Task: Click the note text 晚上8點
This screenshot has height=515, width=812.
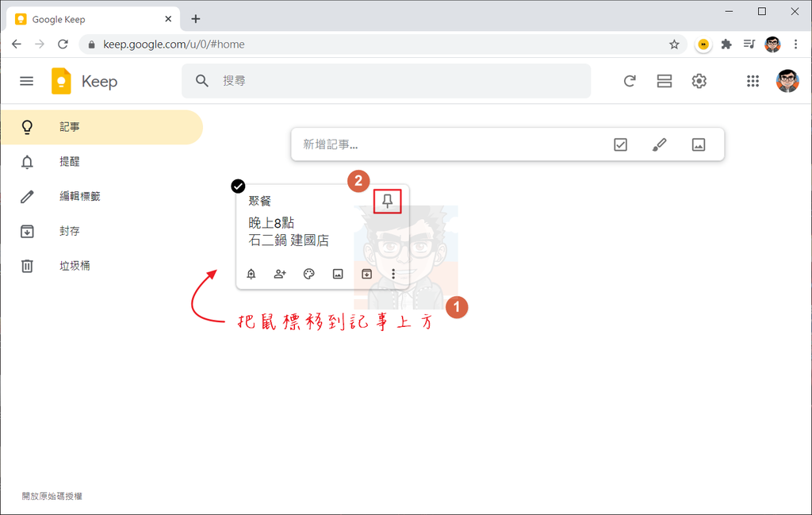Action: tap(271, 223)
